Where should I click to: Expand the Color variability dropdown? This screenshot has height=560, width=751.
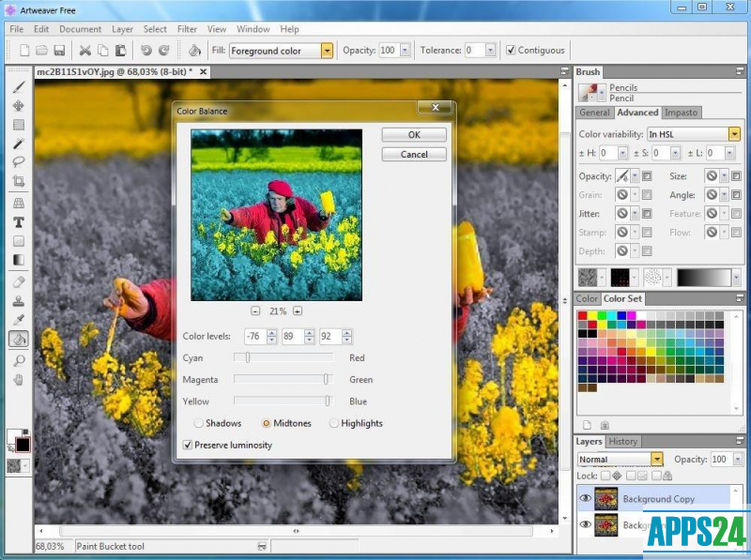(734, 134)
